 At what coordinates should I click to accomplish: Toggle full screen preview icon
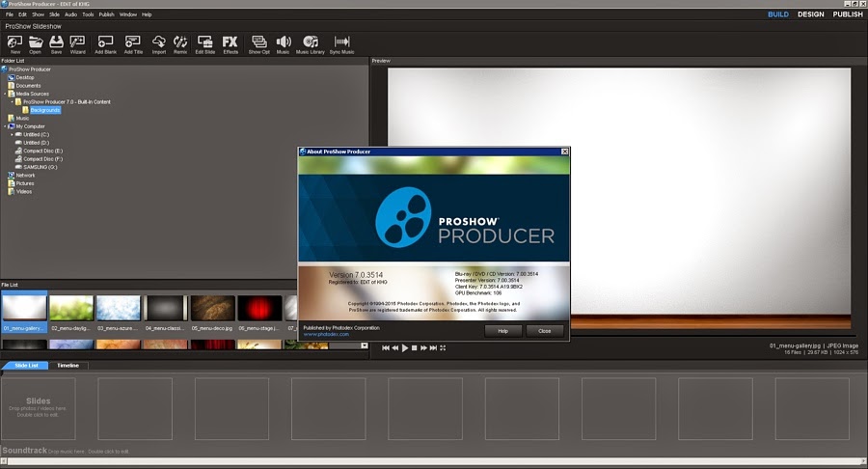coord(443,347)
